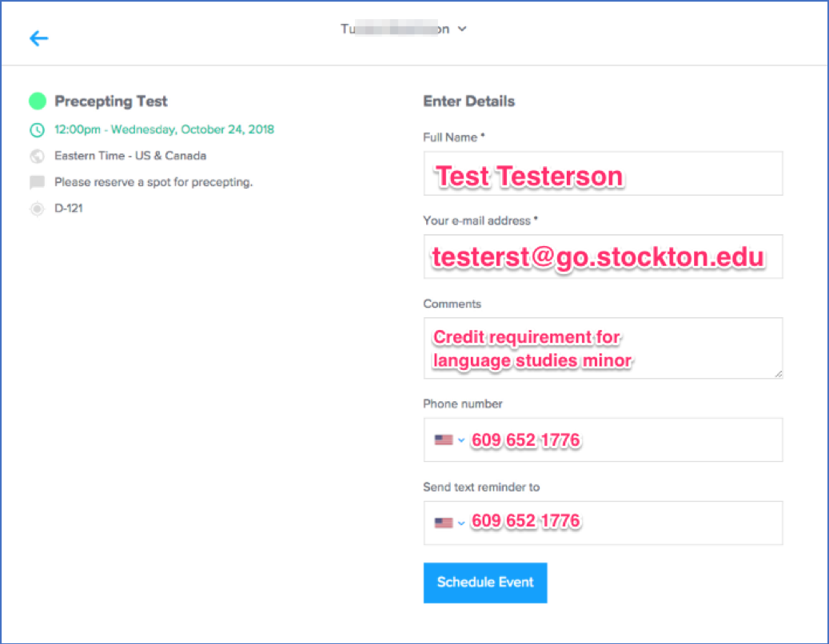Screen dimensions: 829x644
Task: Open country code dropdown for text reminder
Action: point(461,523)
